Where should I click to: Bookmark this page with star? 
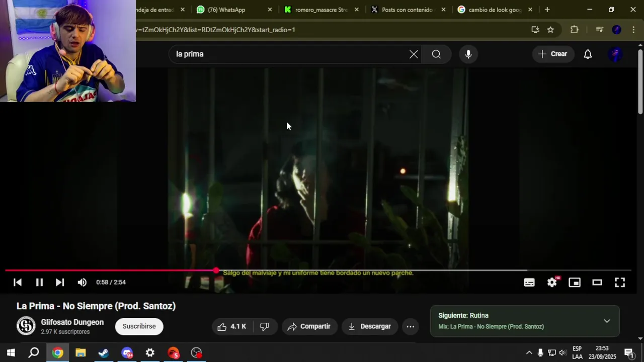click(x=550, y=30)
